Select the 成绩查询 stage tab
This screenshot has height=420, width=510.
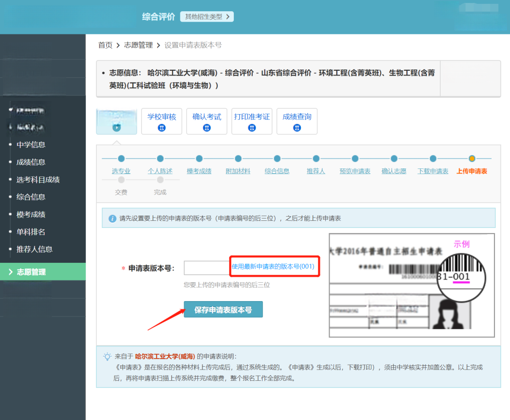(297, 121)
